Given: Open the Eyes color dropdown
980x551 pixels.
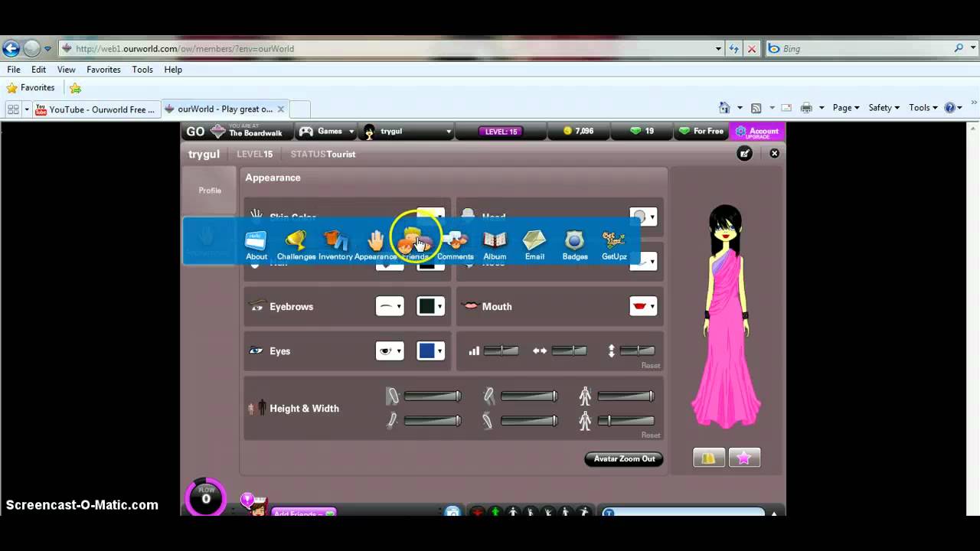Looking at the screenshot, I should (430, 350).
